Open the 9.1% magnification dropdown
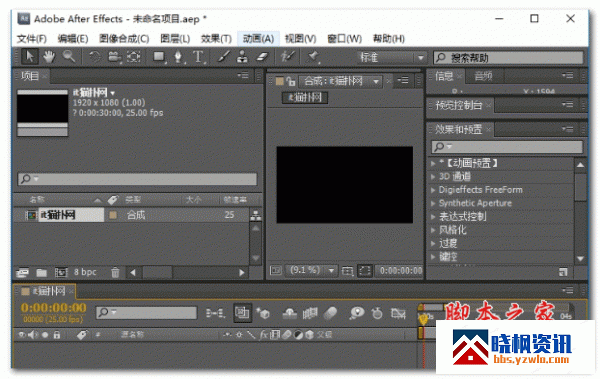Image resolution: width=600 pixels, height=379 pixels. click(x=311, y=271)
